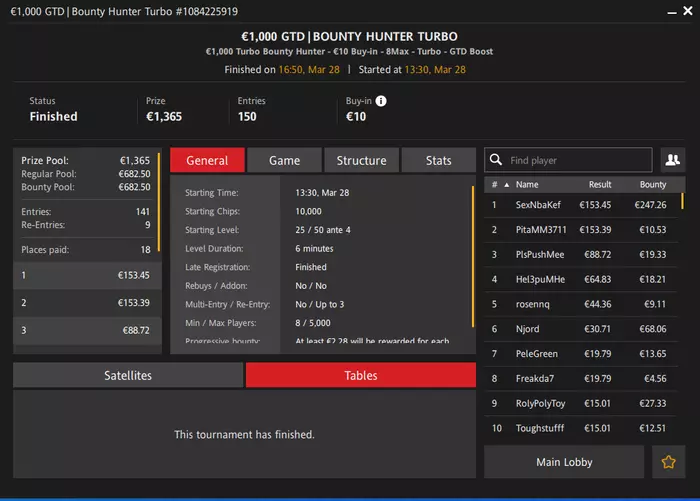700x501 pixels.
Task: Click the Min / Max Players 8 / 5,000 value
Action: tap(312, 323)
